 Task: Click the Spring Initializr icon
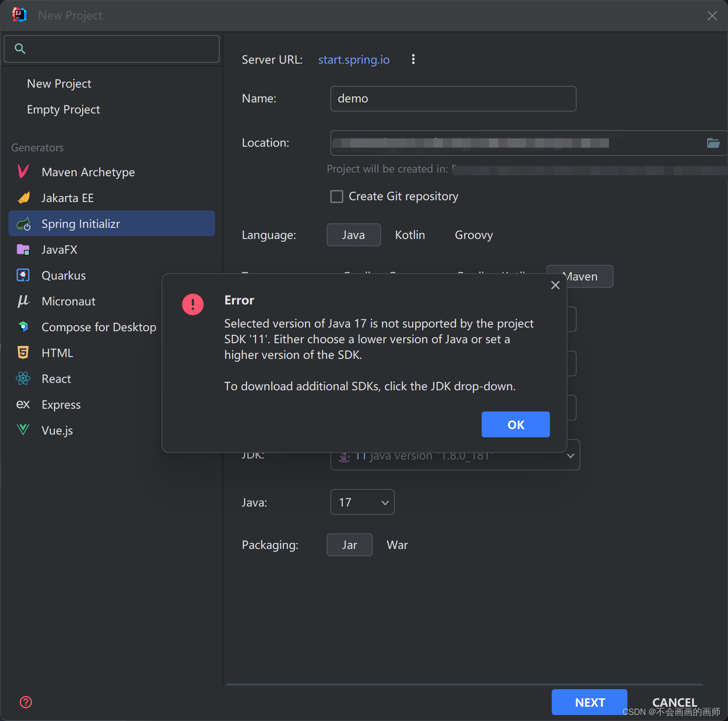(x=24, y=224)
